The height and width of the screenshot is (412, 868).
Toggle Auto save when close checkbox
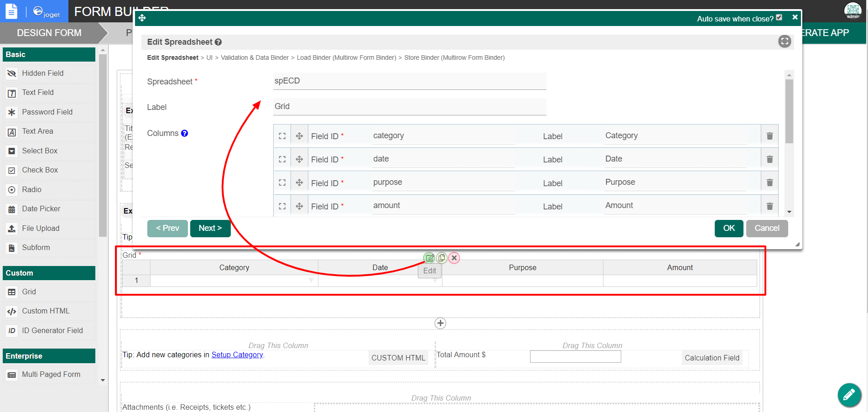click(779, 18)
